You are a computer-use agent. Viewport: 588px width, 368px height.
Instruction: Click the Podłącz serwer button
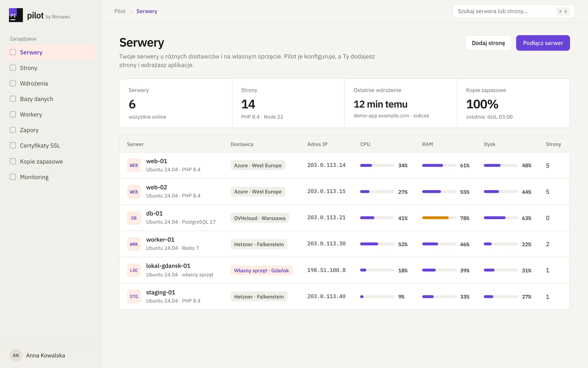[543, 43]
